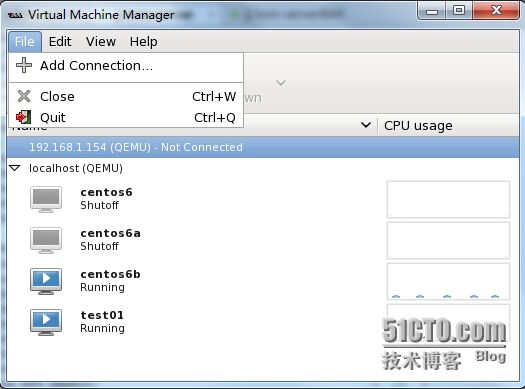
Task: Close the Virtual Machine Manager window
Action: 496,11
